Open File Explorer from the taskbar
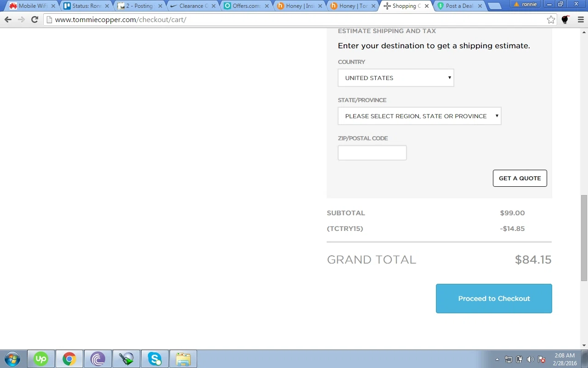 click(183, 359)
